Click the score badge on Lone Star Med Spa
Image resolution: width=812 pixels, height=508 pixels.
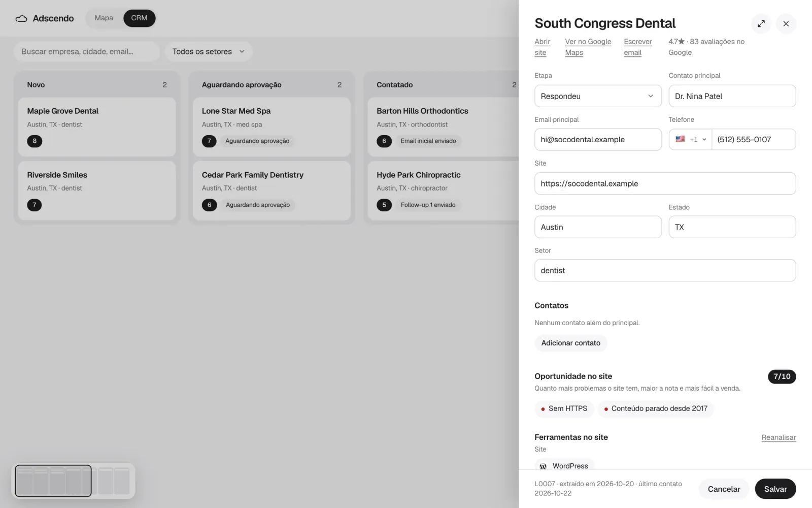(209, 141)
